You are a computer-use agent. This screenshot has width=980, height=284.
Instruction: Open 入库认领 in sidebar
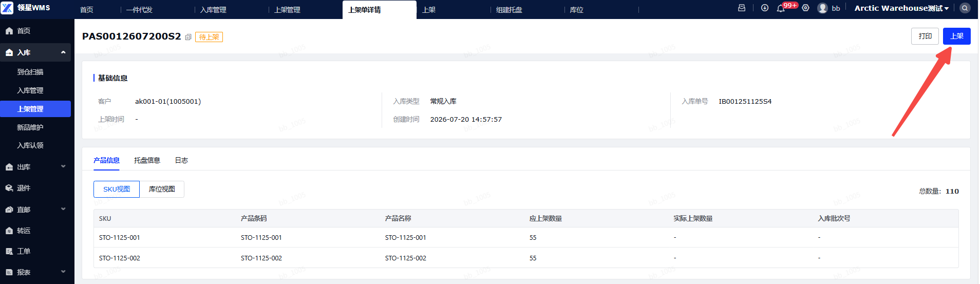point(30,145)
